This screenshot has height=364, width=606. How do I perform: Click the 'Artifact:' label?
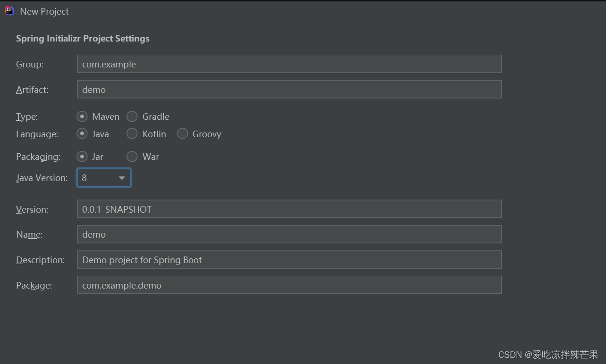point(32,90)
